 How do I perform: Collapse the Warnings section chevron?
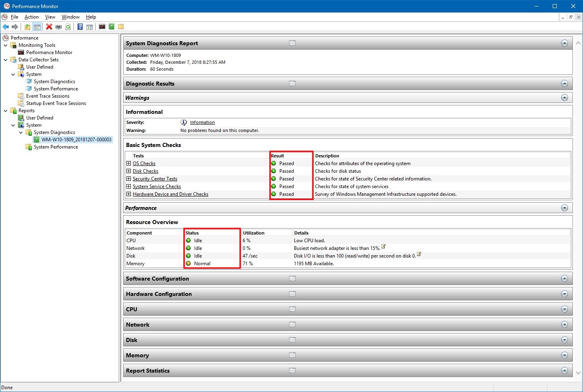pos(564,97)
